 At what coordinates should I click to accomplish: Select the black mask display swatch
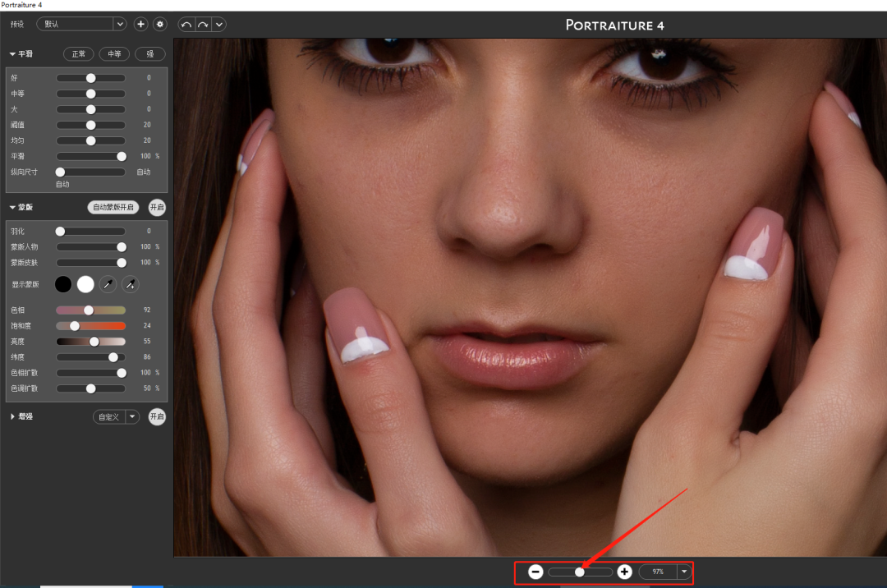pyautogui.click(x=63, y=284)
